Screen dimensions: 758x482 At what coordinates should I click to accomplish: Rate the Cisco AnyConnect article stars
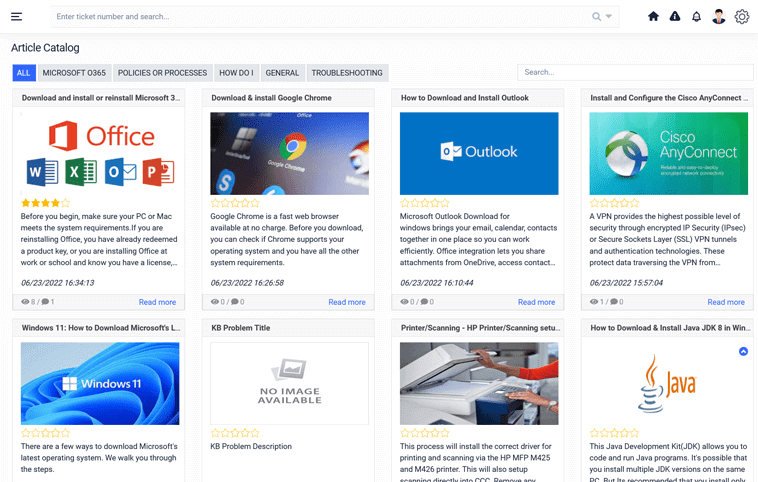[x=614, y=203]
